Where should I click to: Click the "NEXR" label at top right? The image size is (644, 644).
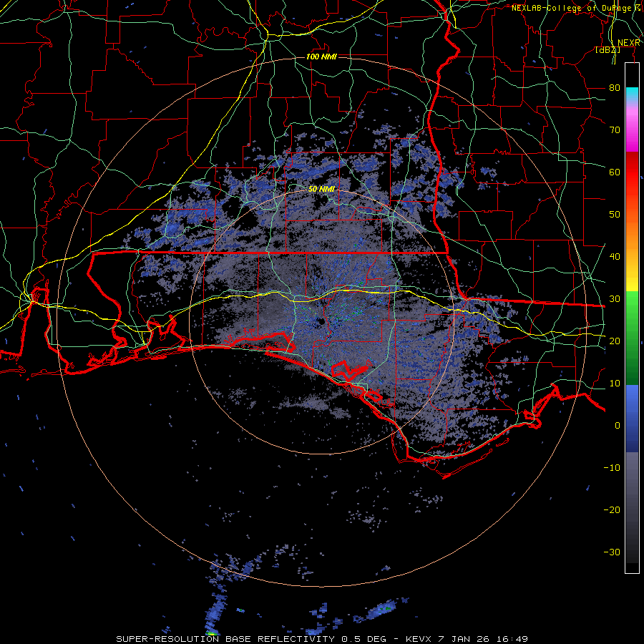(x=628, y=43)
